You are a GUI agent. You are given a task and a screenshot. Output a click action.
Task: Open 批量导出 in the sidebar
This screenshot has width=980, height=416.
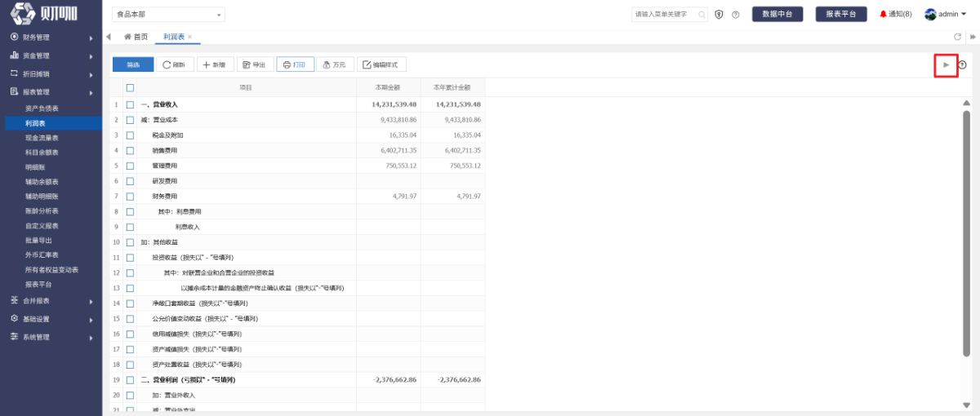38,240
